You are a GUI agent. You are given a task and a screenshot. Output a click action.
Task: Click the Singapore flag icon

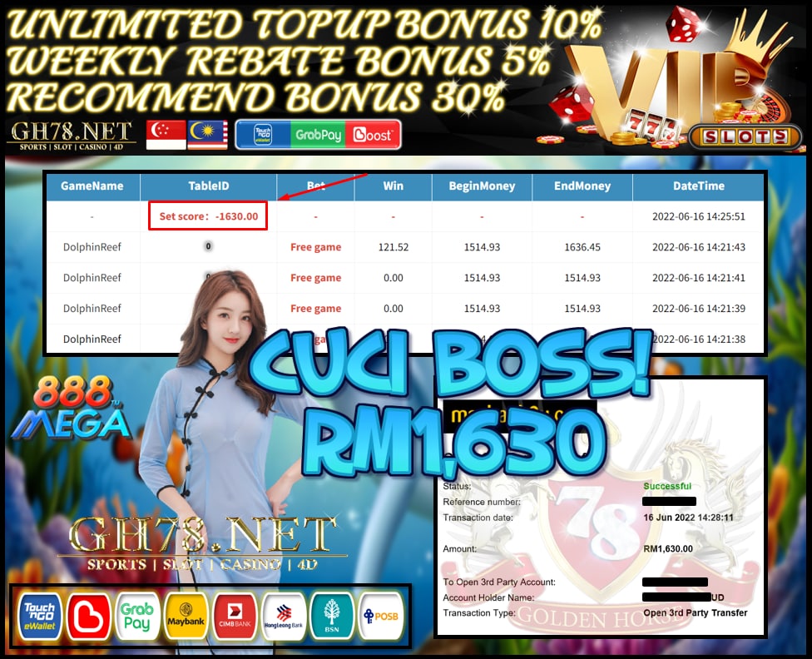(x=166, y=135)
